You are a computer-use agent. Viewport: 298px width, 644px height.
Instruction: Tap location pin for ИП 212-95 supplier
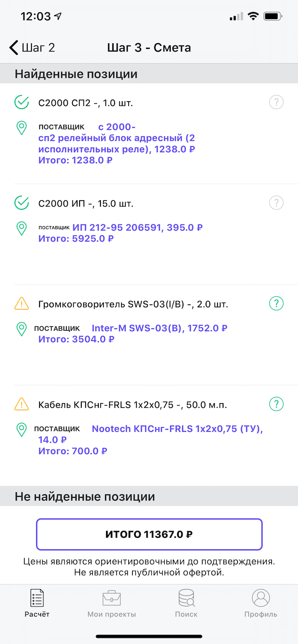coord(21,229)
